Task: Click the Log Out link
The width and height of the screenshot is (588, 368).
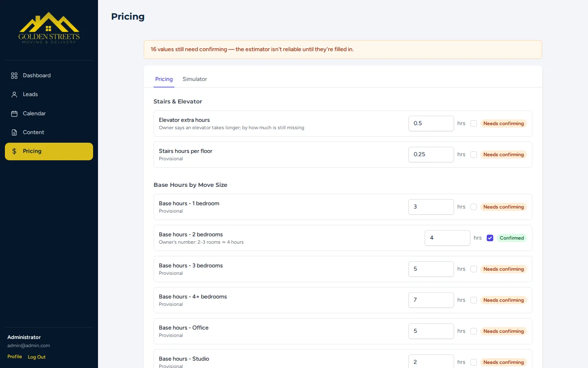Action: [37, 357]
